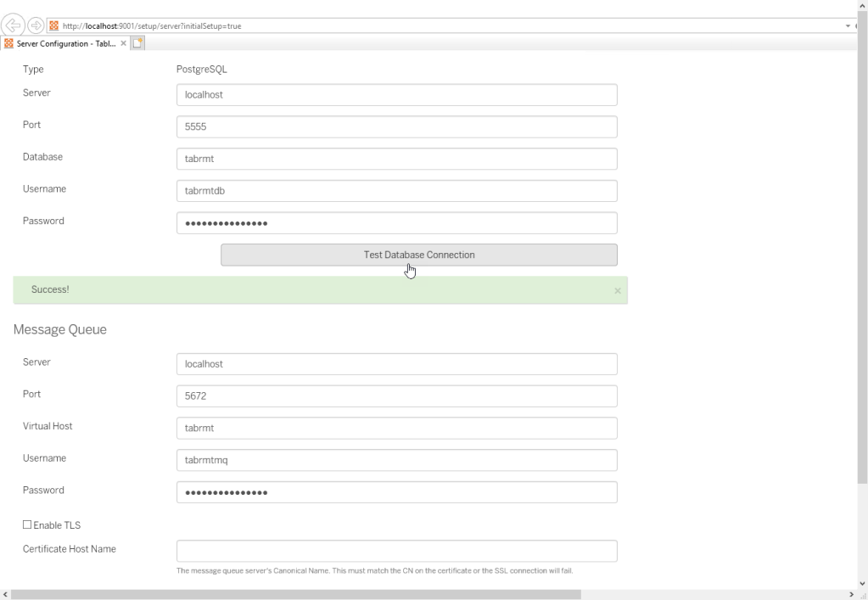868x600 pixels.
Task: Click the site favicon in the address bar
Action: coord(54,26)
